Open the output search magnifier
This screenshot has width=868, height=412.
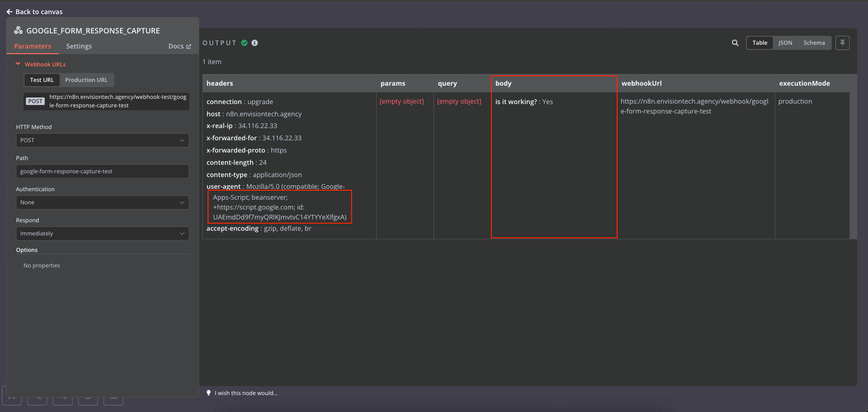click(735, 43)
